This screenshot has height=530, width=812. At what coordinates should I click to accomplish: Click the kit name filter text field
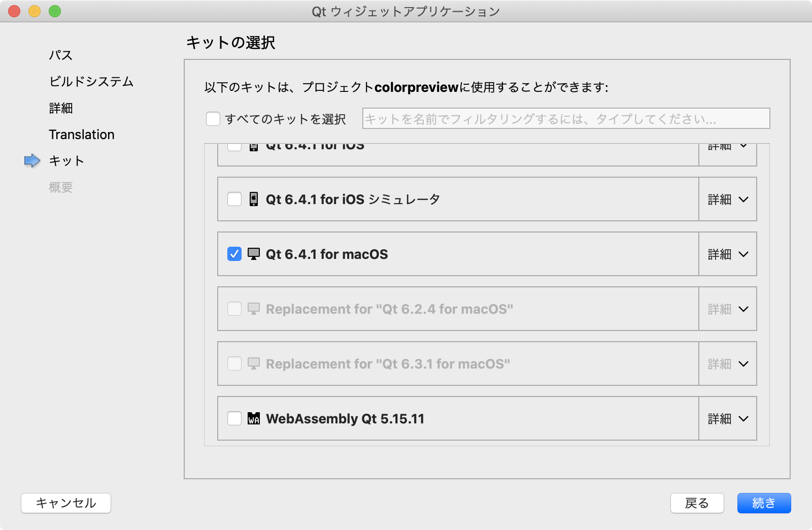point(566,118)
